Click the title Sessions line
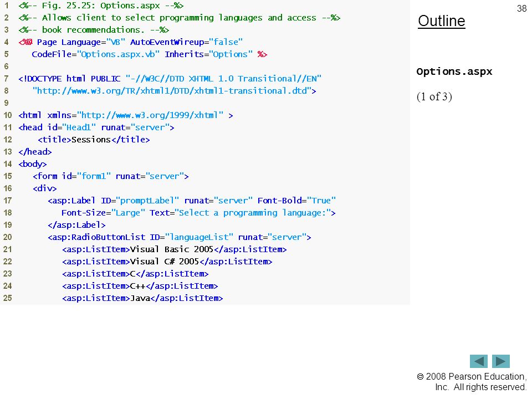Image resolution: width=532 pixels, height=399 pixels. coord(94,140)
